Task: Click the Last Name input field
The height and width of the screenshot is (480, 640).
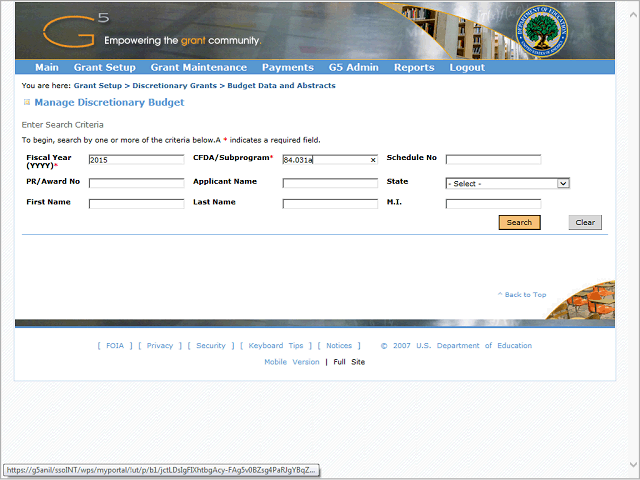Action: pyautogui.click(x=330, y=204)
